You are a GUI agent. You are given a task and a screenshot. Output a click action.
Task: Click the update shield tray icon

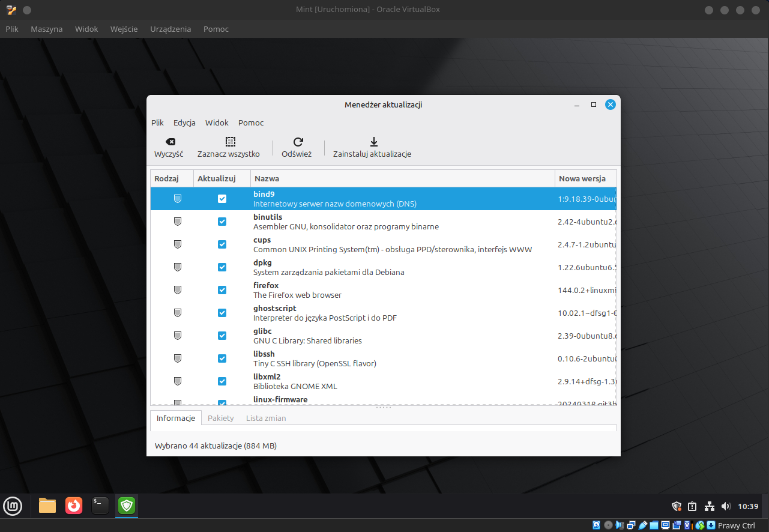(x=676, y=507)
